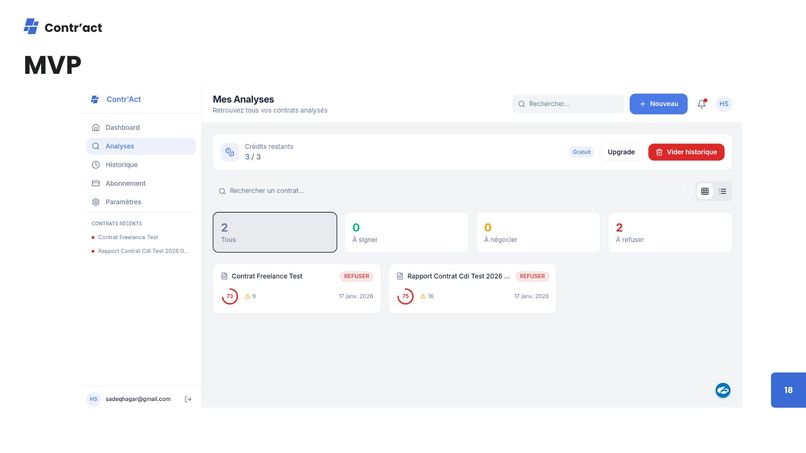Viewport: 806px width, 453px height.
Task: Click the Gratuit plan badge
Action: (581, 152)
